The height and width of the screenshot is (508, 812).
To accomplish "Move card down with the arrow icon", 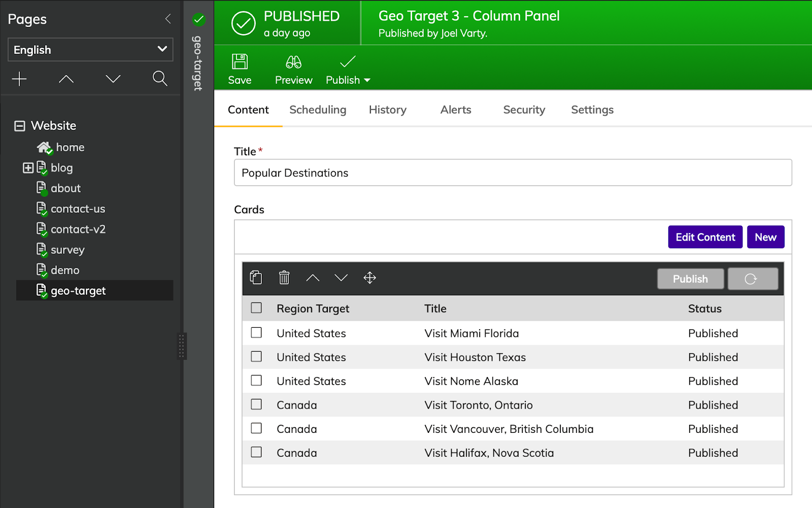I will 341,278.
